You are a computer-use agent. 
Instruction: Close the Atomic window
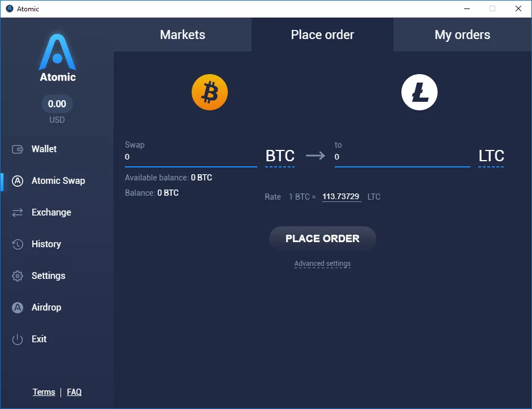(x=518, y=9)
